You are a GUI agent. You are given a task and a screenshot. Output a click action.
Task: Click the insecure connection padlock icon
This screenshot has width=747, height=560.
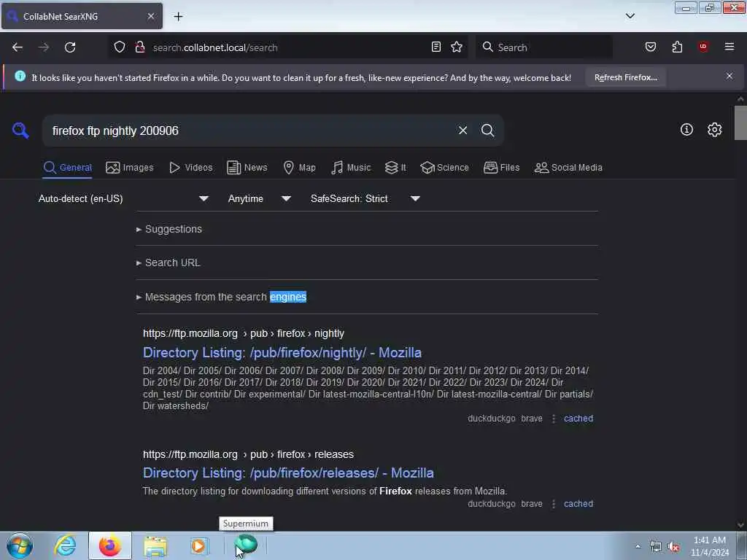pos(139,47)
